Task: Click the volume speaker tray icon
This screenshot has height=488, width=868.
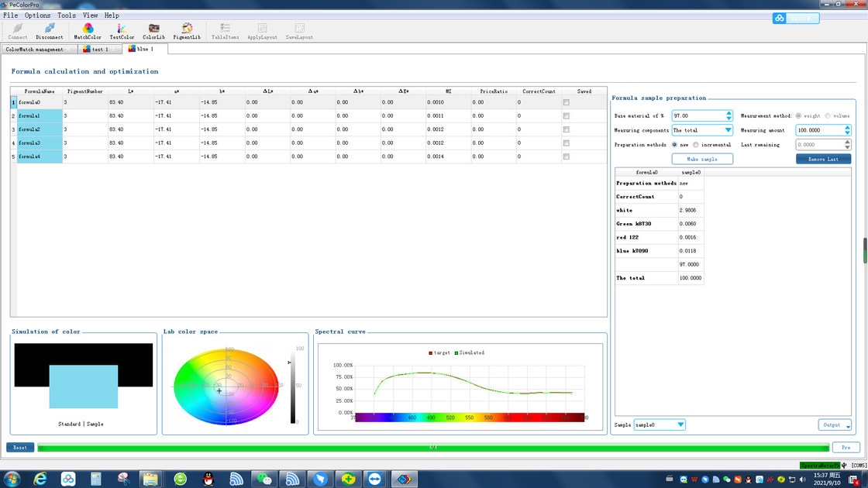Action: [803, 479]
